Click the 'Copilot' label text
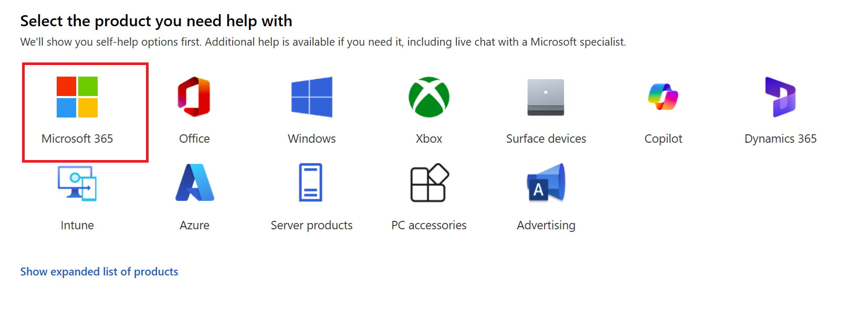This screenshot has width=868, height=319. click(x=663, y=139)
